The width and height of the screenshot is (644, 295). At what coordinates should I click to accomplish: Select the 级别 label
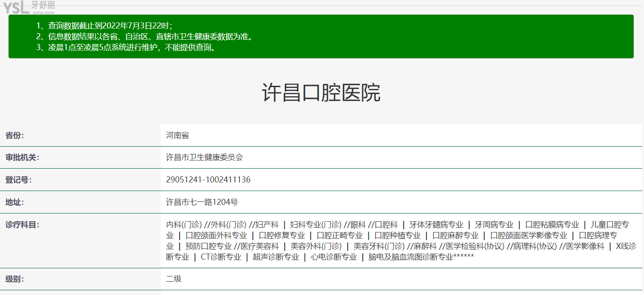pos(15,279)
